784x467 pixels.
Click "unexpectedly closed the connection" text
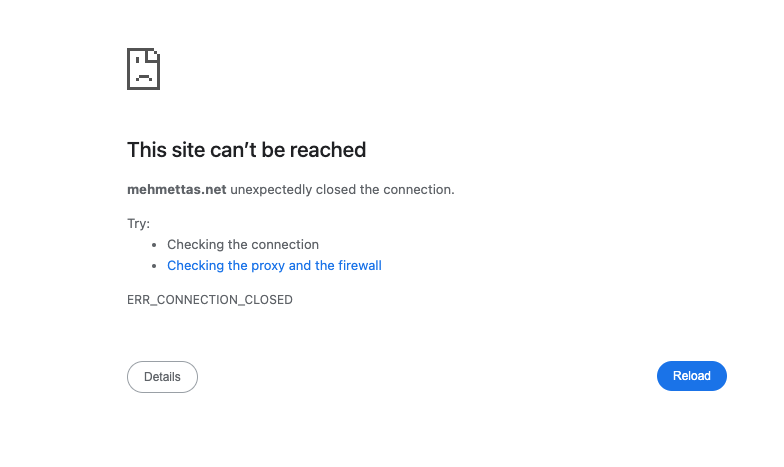[x=342, y=189]
